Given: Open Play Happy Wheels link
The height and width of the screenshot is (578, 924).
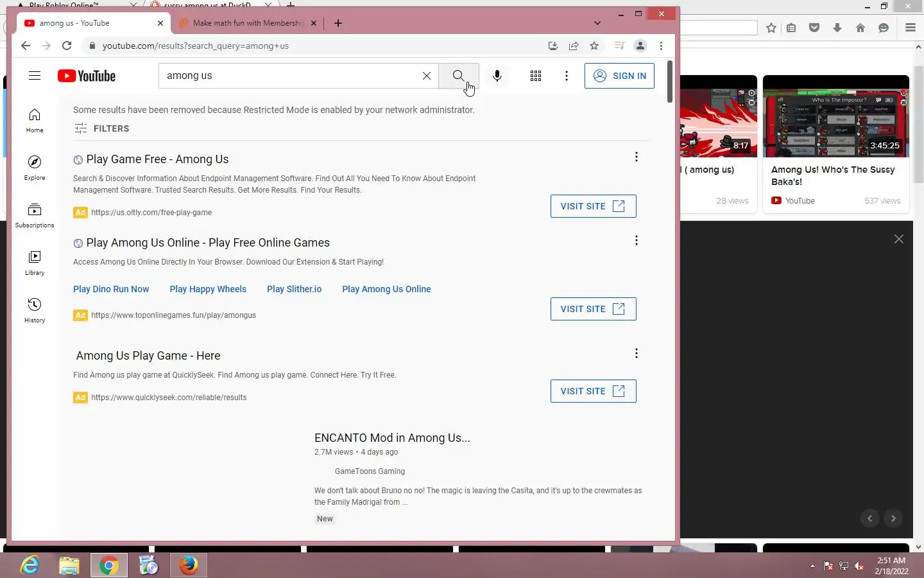Looking at the screenshot, I should (208, 289).
